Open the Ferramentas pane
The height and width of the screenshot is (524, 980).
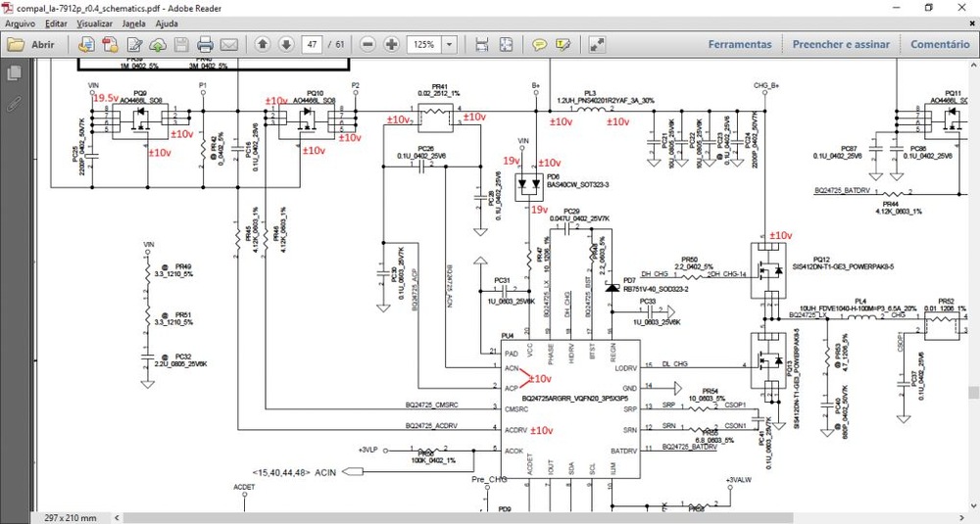point(740,44)
